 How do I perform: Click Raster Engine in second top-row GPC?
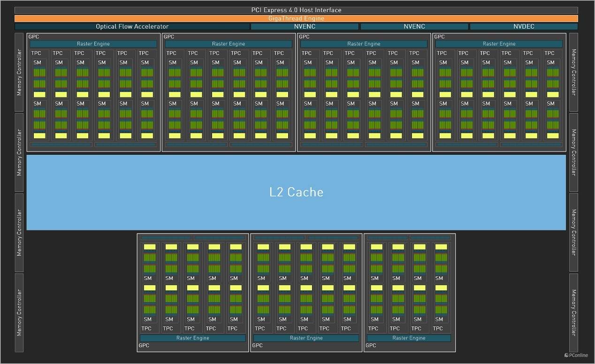(229, 44)
